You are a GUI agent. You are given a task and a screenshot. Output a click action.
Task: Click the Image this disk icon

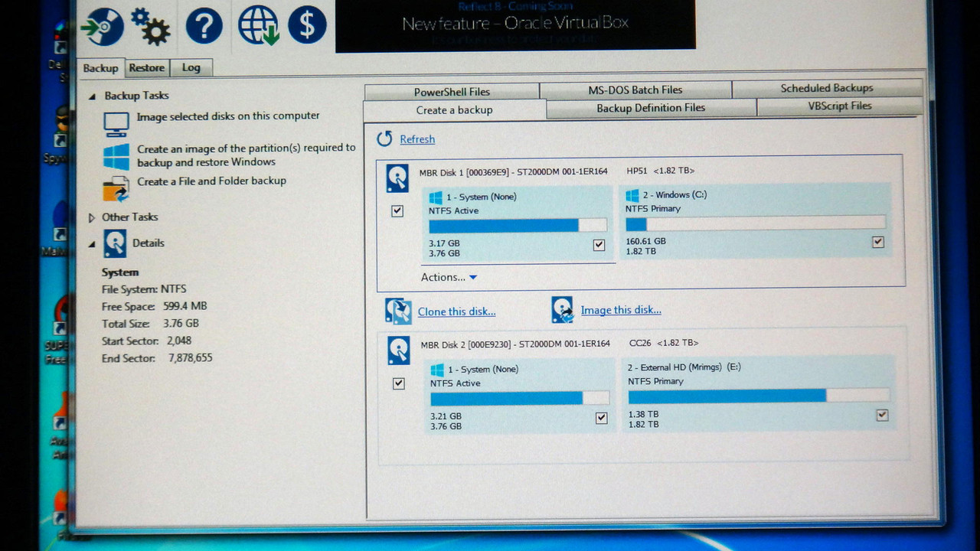point(563,309)
